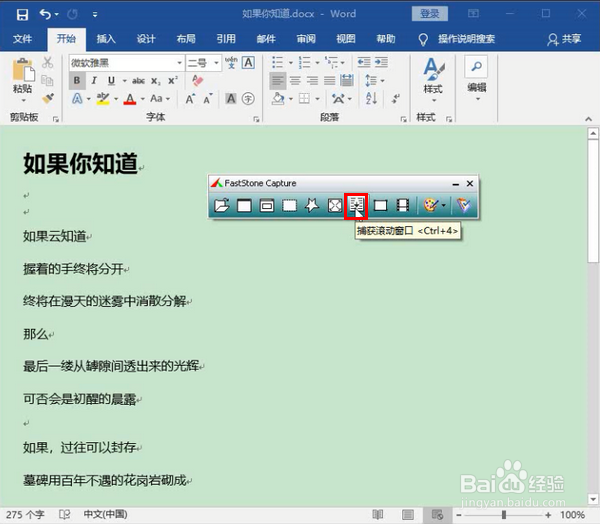Screen dimensions: 600x524
Task: Apply text effects outlined A
Action: (77, 99)
